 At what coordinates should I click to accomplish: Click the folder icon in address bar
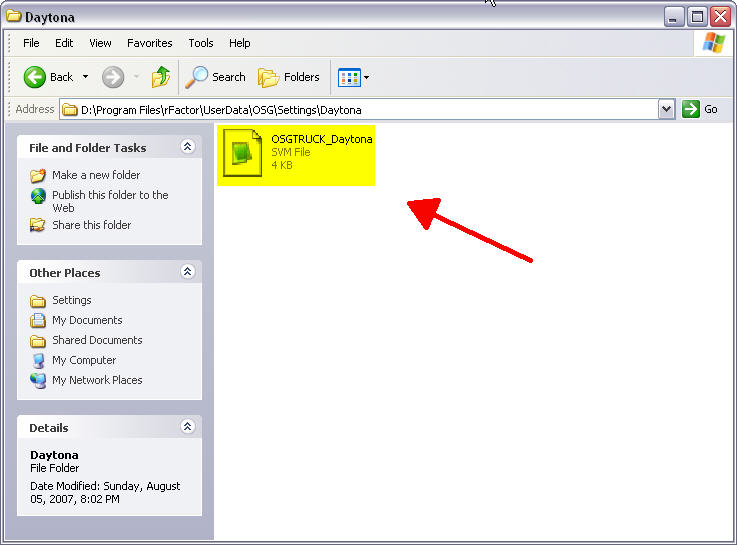[70, 110]
